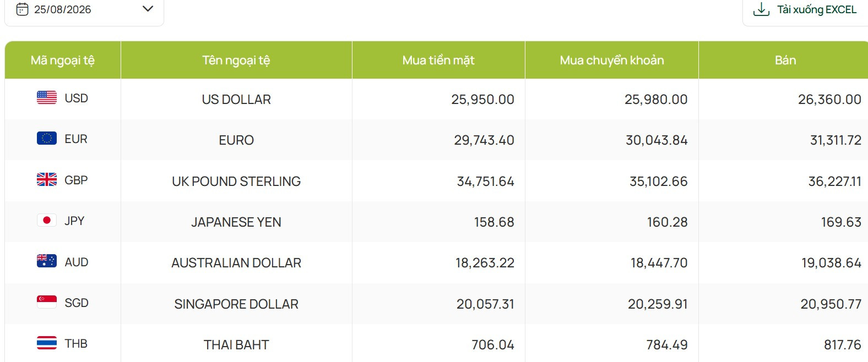Screen dimensions: 868x362
Task: Select the Bán column header
Action: point(785,60)
